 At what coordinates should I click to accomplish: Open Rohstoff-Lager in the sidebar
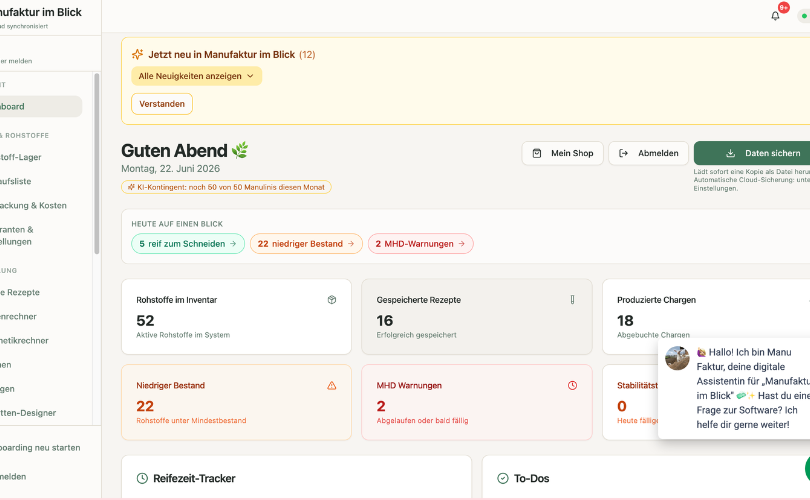pyautogui.click(x=40, y=157)
